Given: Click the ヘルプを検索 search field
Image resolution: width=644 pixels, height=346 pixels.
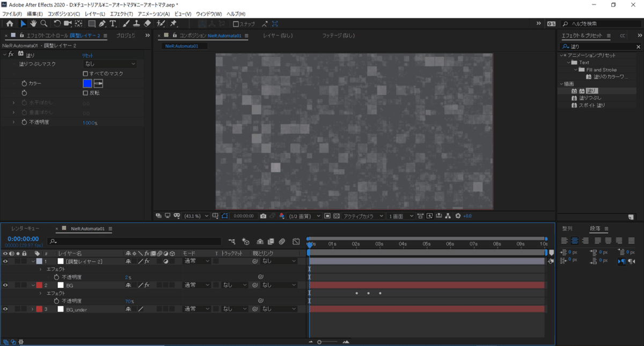Looking at the screenshot, I should coord(602,24).
